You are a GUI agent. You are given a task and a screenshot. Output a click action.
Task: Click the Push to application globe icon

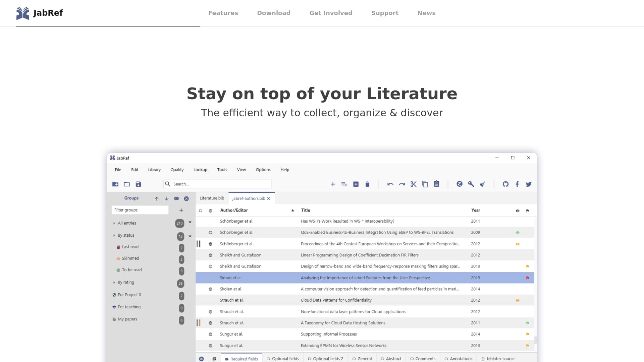point(460,184)
